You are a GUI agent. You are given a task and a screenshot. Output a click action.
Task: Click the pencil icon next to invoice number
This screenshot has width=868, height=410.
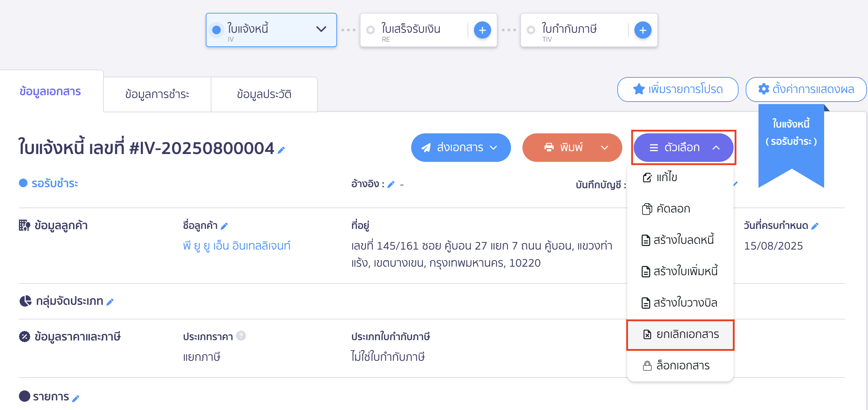click(281, 150)
